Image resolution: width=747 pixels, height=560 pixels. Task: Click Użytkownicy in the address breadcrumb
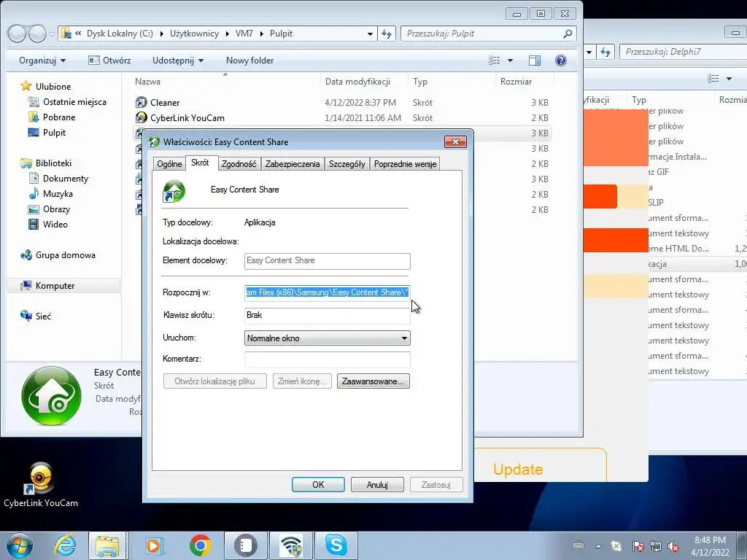[194, 34]
